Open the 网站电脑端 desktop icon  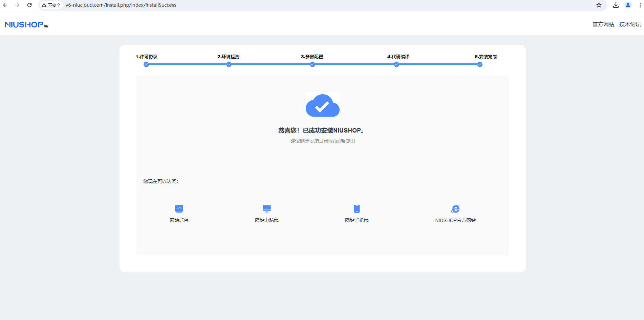267,208
